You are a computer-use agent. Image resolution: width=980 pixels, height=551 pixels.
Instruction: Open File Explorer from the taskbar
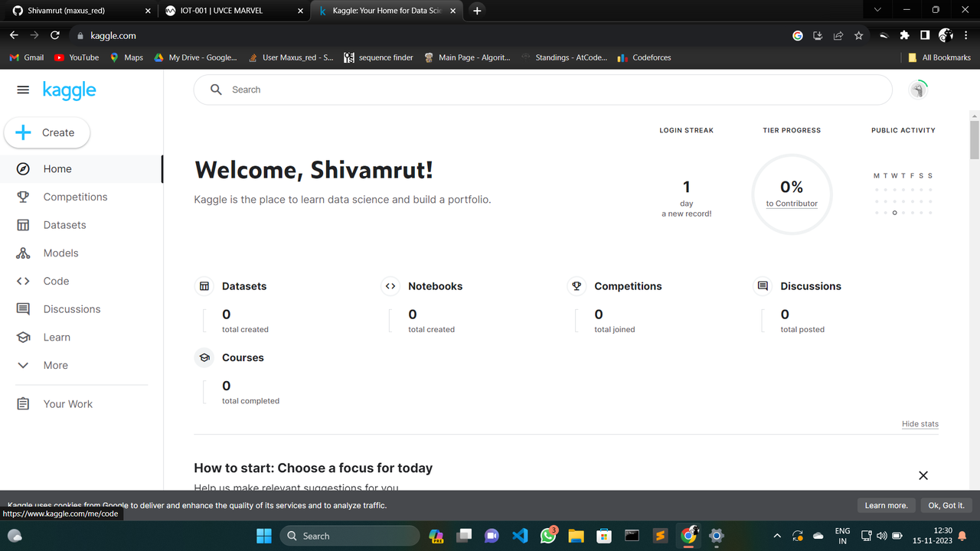576,536
